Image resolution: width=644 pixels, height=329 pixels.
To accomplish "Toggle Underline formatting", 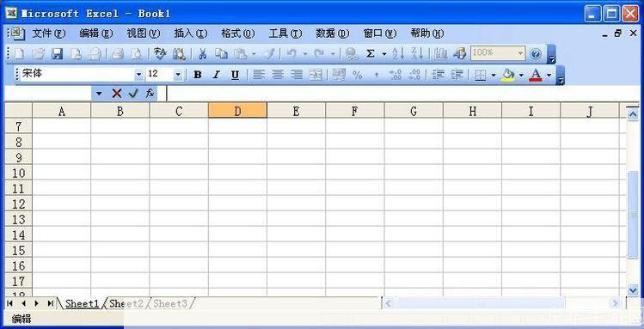I will (x=235, y=75).
